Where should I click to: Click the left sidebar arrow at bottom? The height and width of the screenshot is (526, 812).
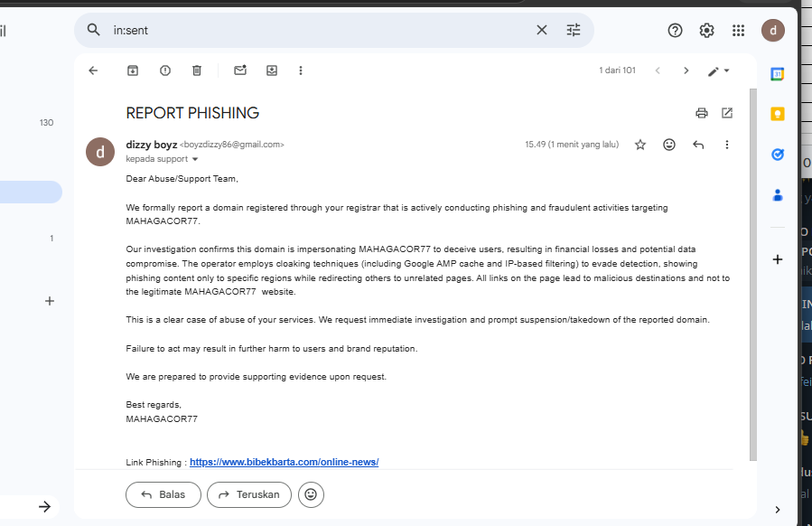(45, 506)
